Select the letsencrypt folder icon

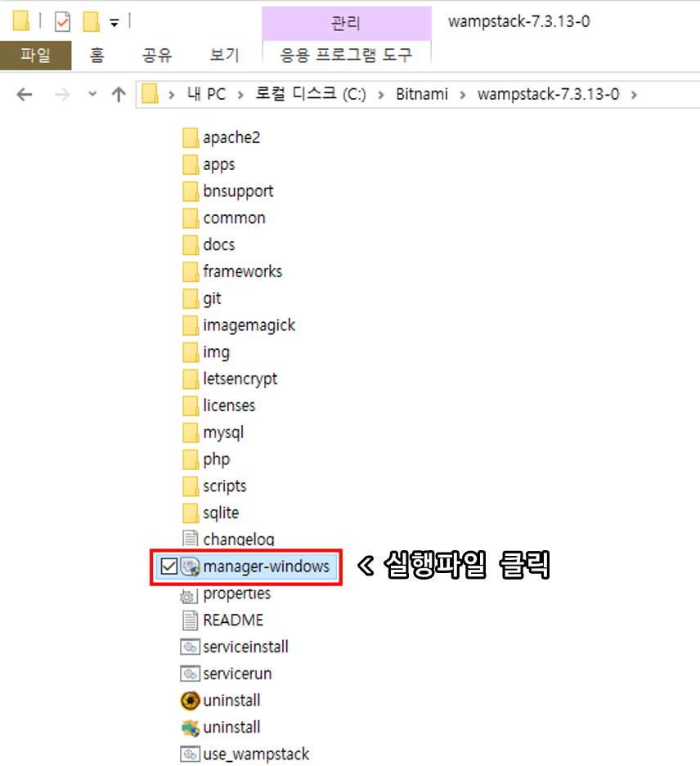(x=191, y=379)
